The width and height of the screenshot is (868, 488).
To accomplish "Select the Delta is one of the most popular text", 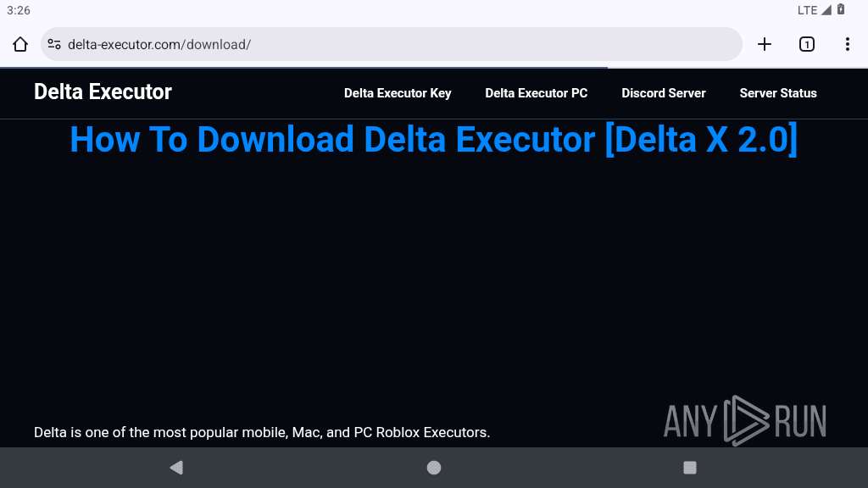I will tap(262, 432).
